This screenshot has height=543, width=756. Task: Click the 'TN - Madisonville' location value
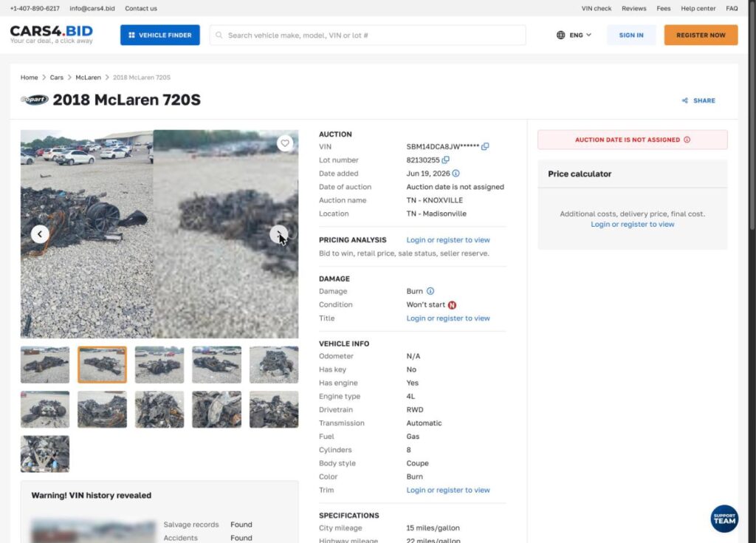(436, 214)
